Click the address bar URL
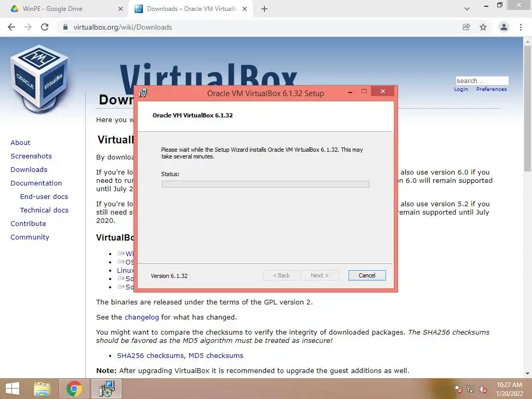This screenshot has height=399, width=532. pyautogui.click(x=123, y=27)
